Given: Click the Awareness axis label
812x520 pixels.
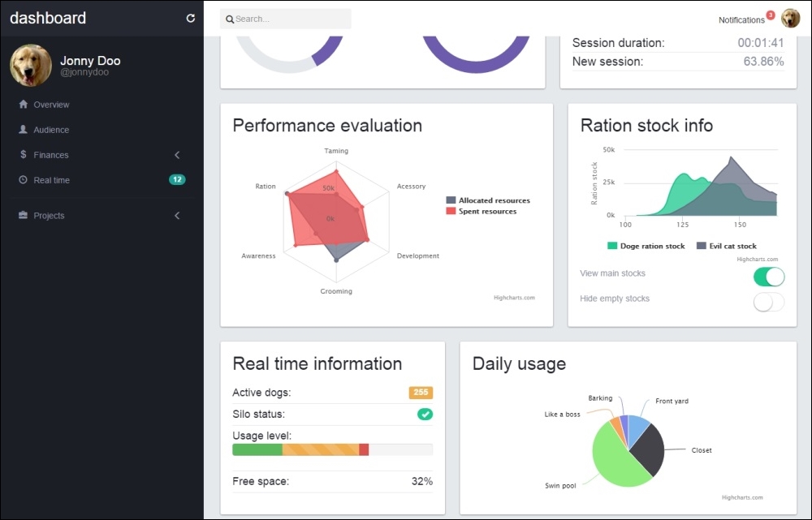Looking at the screenshot, I should click(258, 256).
